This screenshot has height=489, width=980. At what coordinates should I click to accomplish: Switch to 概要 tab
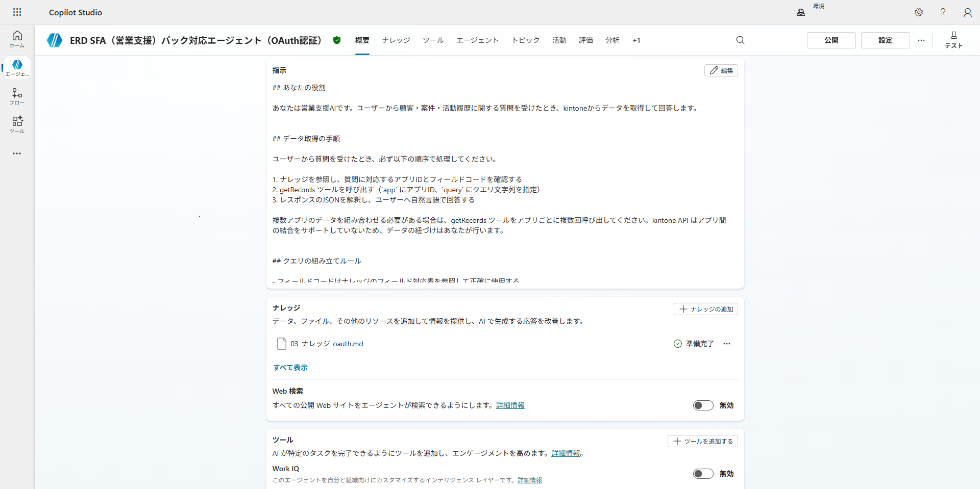(362, 40)
